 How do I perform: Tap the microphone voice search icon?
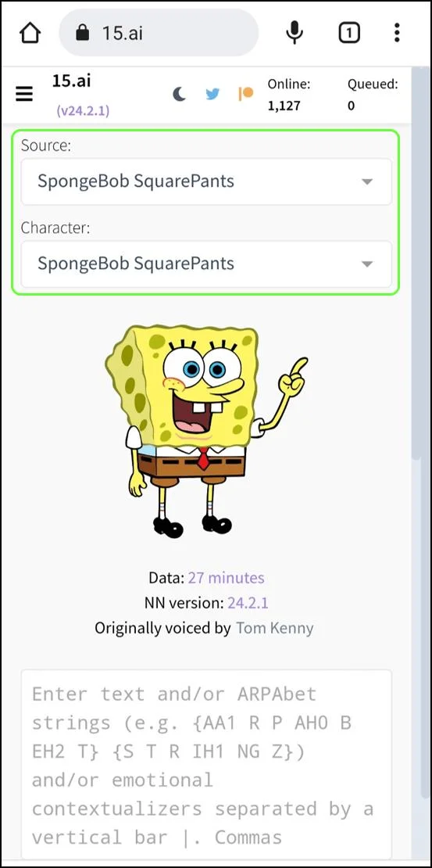(x=295, y=33)
